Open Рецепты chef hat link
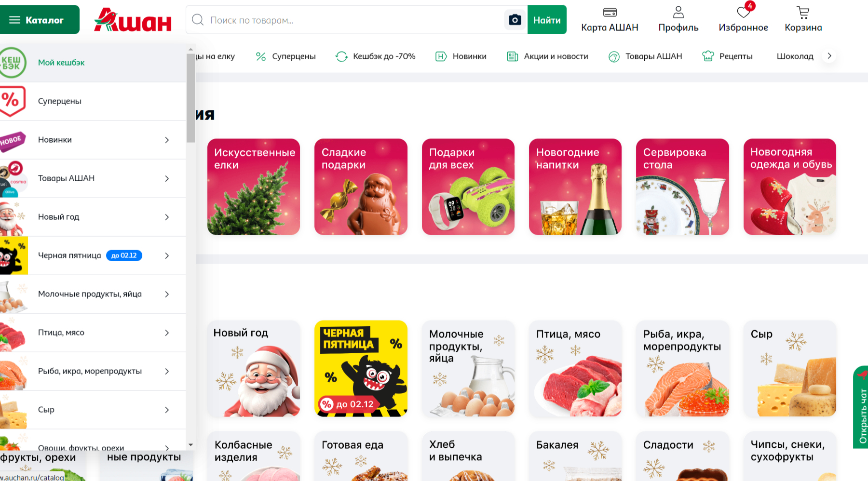The image size is (868, 481). click(727, 56)
